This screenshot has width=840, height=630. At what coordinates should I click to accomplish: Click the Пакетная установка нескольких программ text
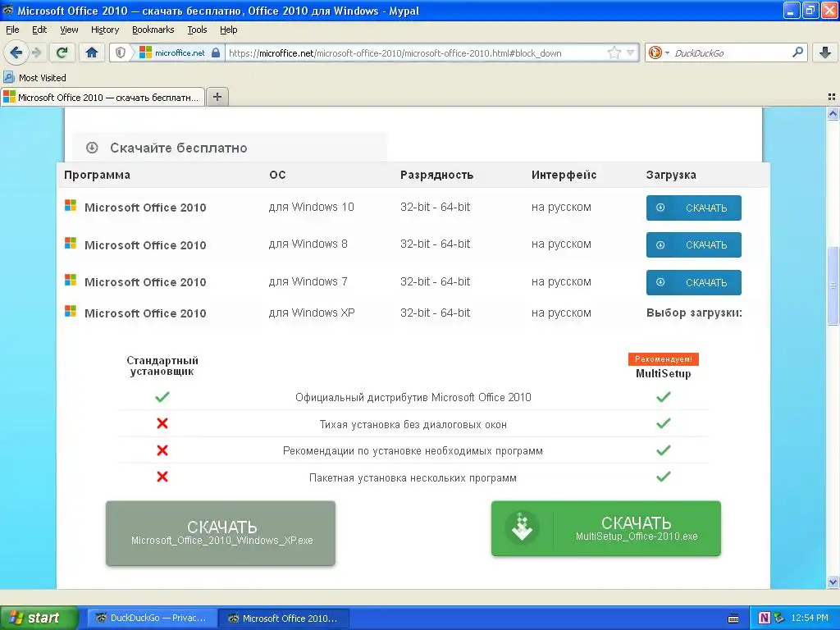pos(413,478)
